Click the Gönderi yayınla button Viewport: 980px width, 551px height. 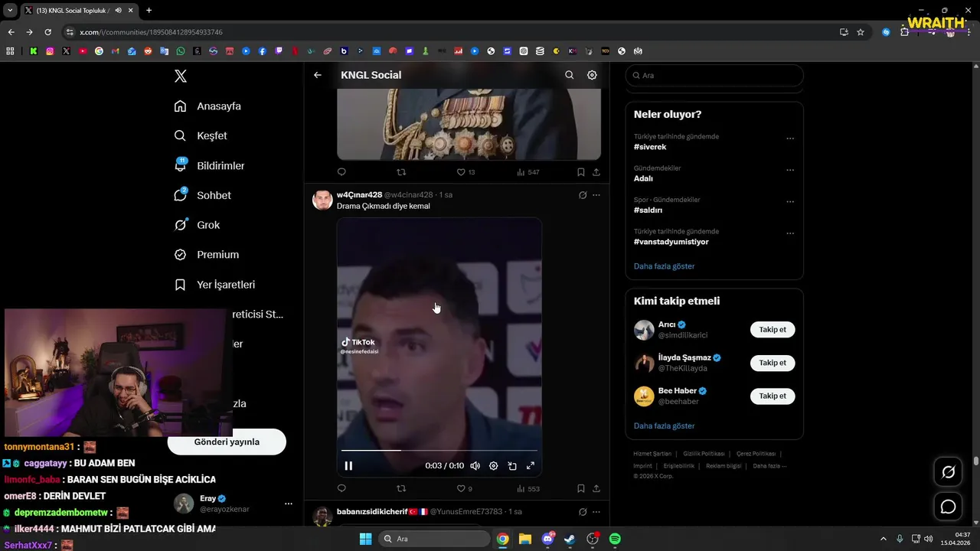227,442
